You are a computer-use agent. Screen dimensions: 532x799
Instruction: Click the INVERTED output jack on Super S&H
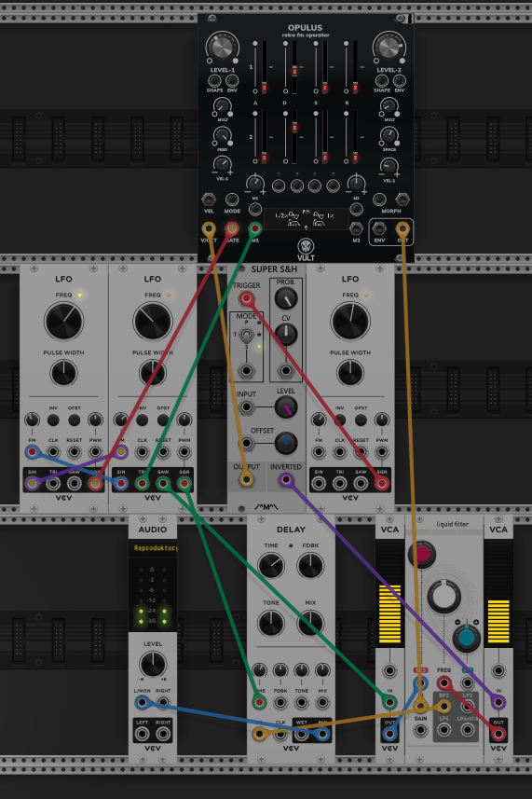click(286, 479)
